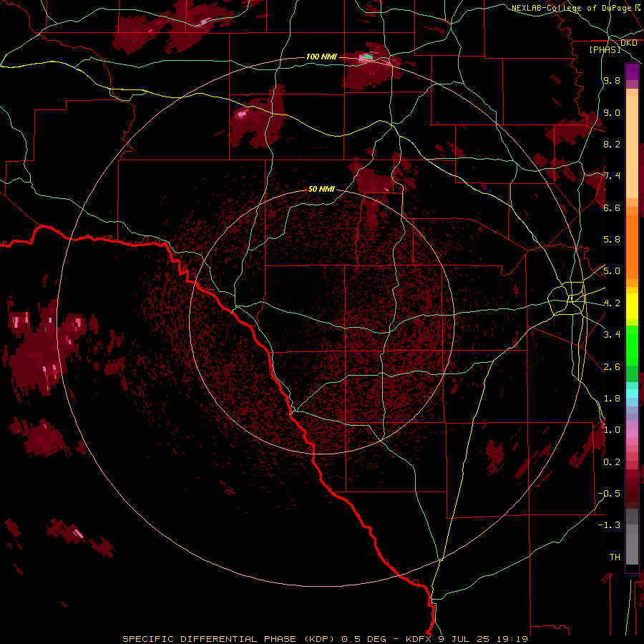Image resolution: width=644 pixels, height=644 pixels.
Task: Click the TH threshold label on scale
Action: click(615, 557)
